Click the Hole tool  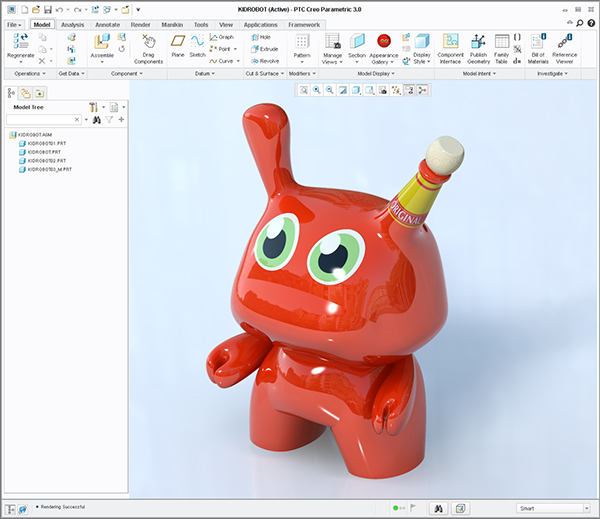(261, 37)
